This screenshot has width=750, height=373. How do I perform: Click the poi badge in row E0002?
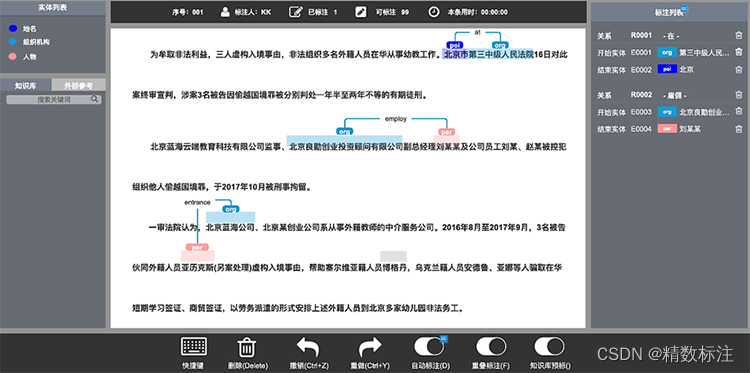tap(667, 70)
